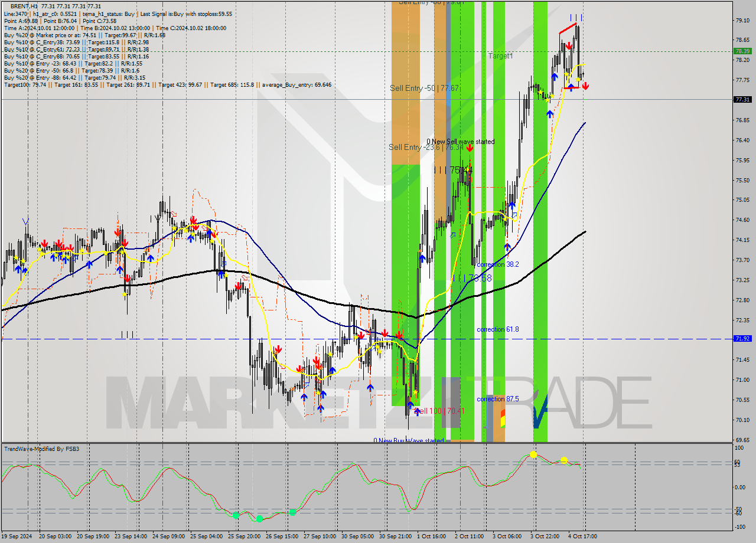Image resolution: width=756 pixels, height=543 pixels.
Task: Click the current price tag 77.31
Action: (x=742, y=100)
